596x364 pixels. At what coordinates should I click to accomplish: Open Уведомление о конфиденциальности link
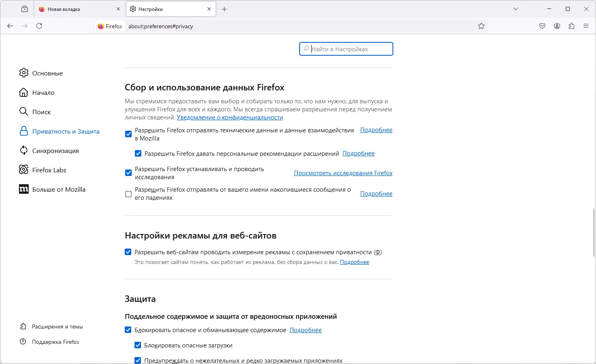tap(229, 117)
